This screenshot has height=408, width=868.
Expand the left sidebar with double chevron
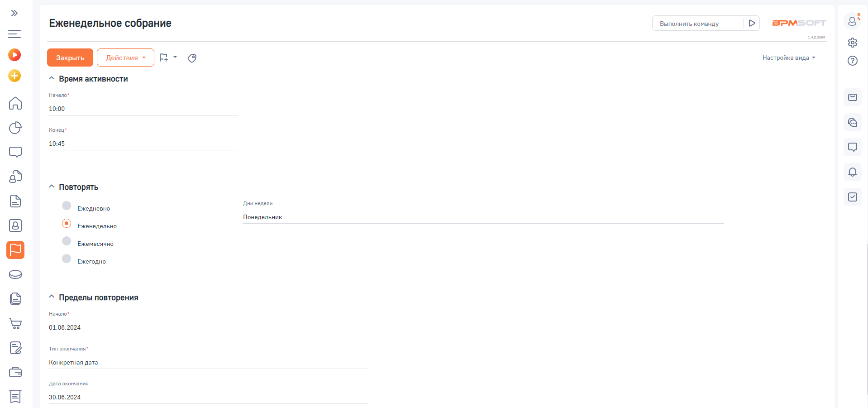pyautogui.click(x=14, y=13)
